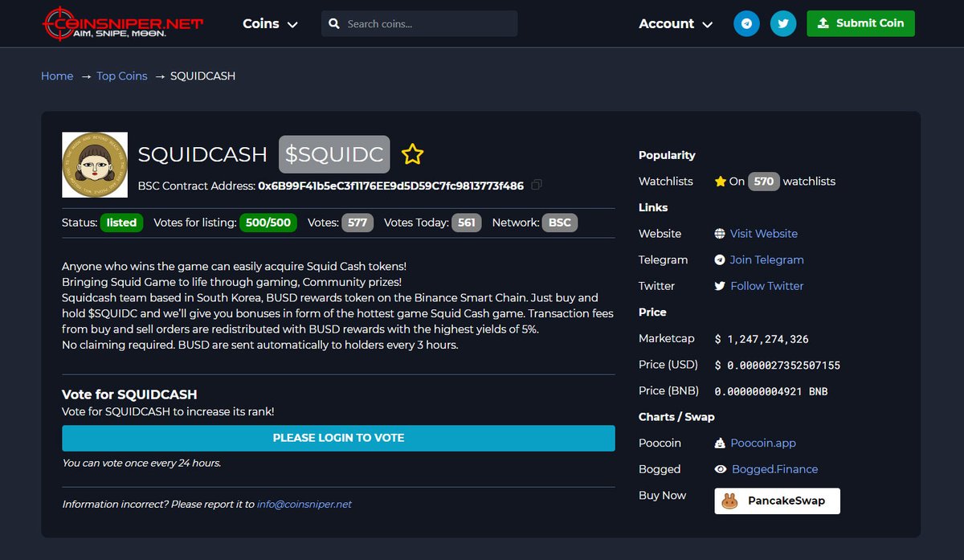Go to Home breadcrumb link

point(57,76)
